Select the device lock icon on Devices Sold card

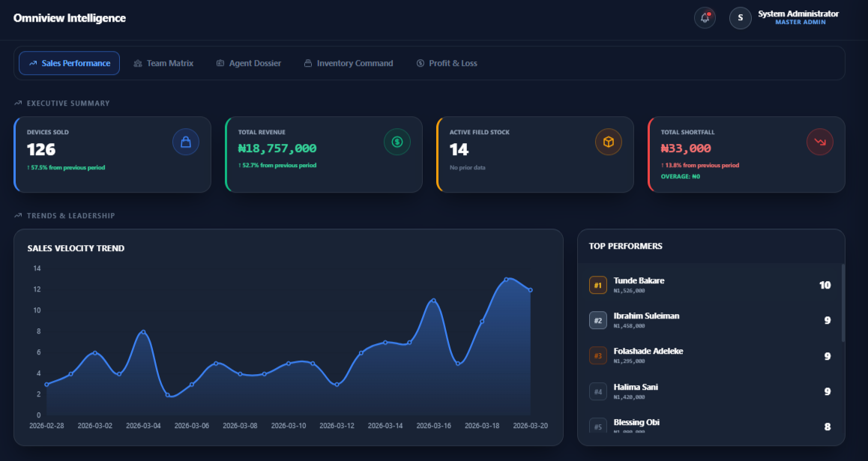[186, 142]
